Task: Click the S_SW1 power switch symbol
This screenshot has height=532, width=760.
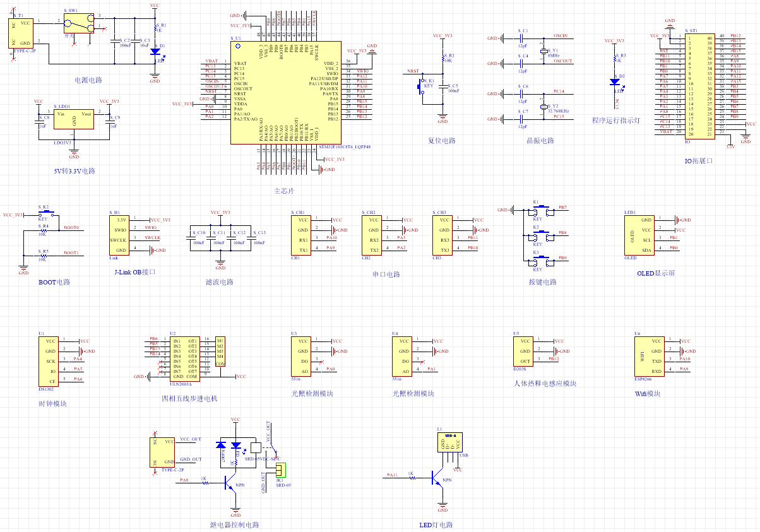Action: point(80,23)
